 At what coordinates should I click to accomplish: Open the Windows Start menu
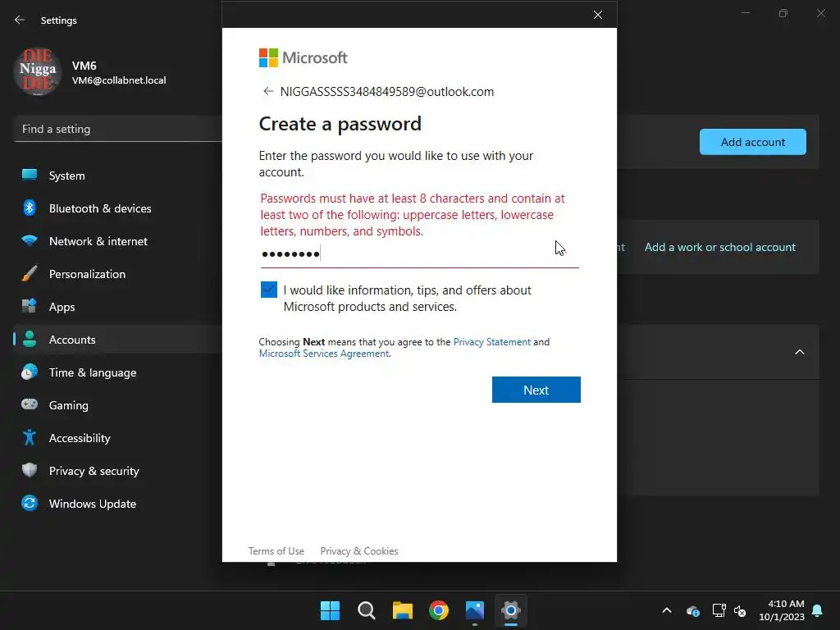[x=330, y=610]
